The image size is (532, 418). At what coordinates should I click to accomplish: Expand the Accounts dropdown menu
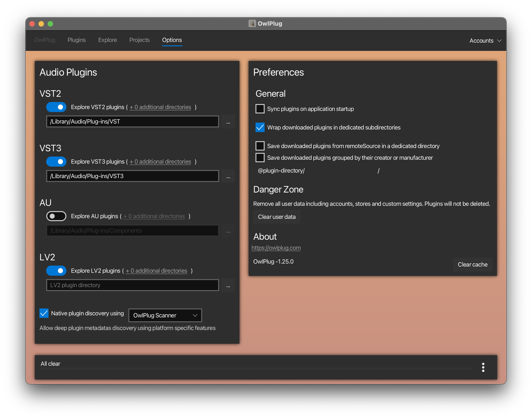(485, 41)
